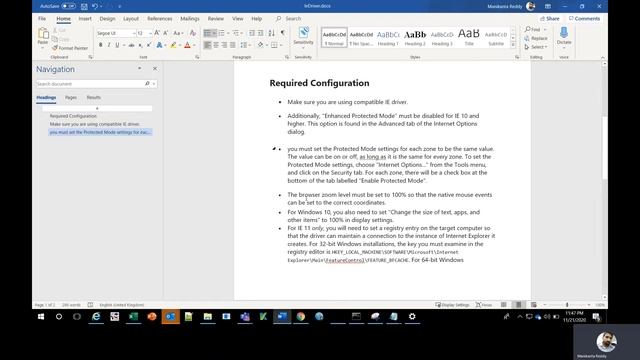Toggle bullets list button
This screenshot has width=640, height=360.
pos(208,33)
